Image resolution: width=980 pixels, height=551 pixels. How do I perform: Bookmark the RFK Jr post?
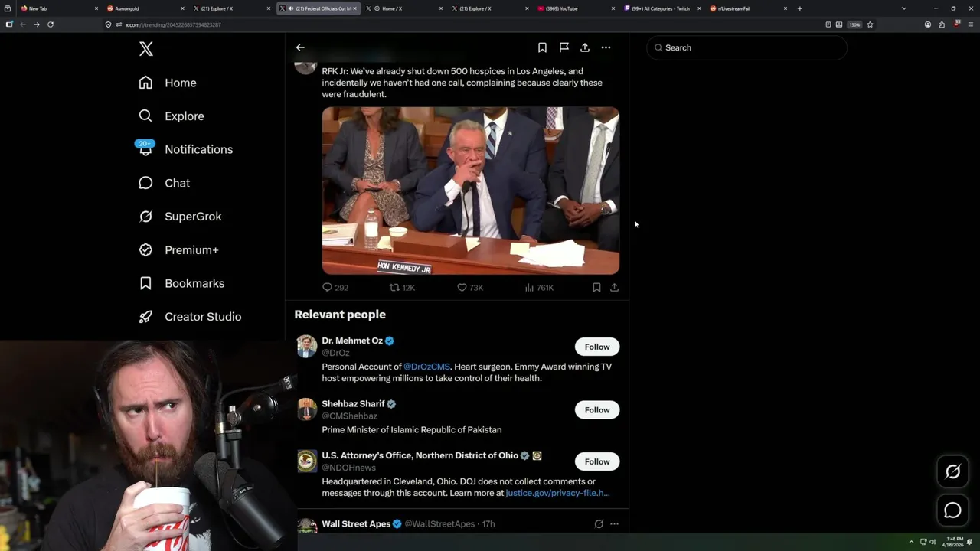click(596, 288)
